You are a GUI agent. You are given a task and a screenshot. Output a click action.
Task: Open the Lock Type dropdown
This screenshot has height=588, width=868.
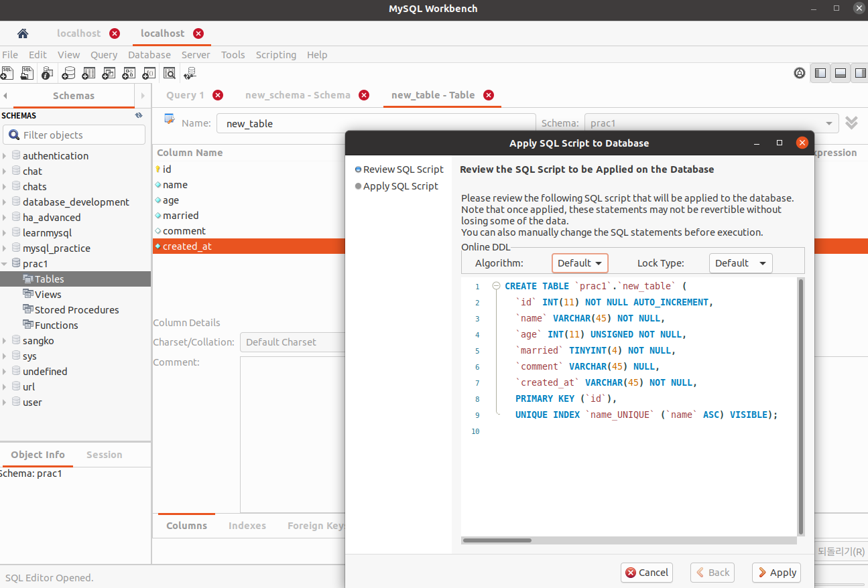[740, 263]
